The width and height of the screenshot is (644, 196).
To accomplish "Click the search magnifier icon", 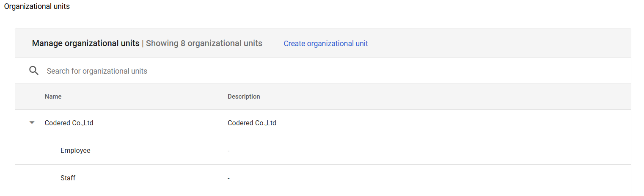I will coord(34,71).
